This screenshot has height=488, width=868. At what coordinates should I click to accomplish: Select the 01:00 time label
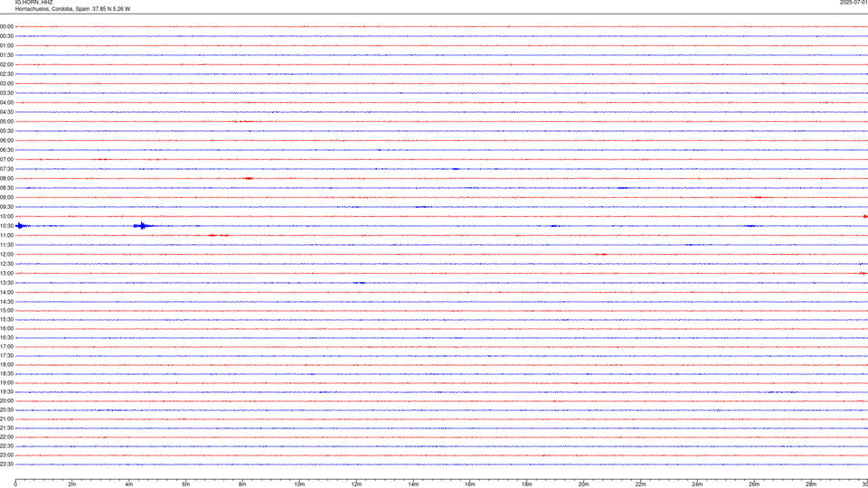pos(6,46)
